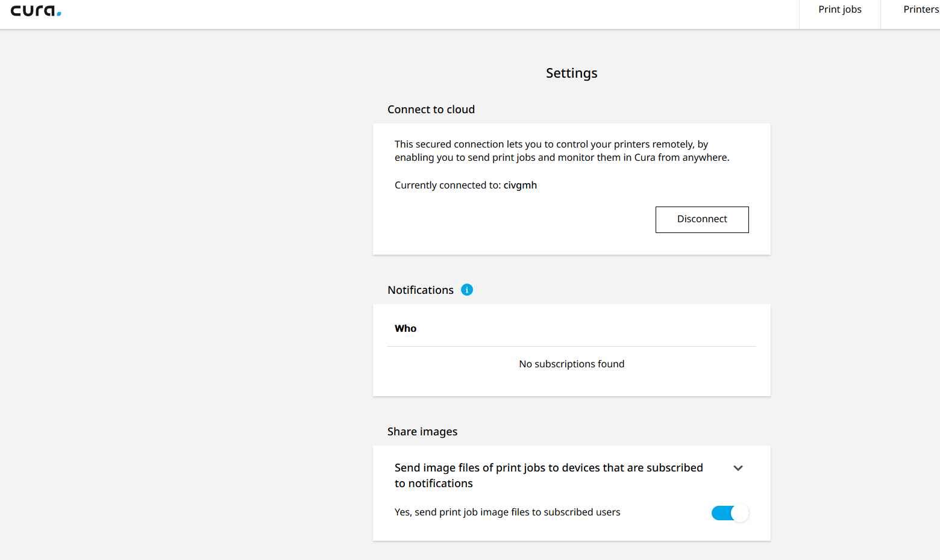The height and width of the screenshot is (560, 940).
Task: Expand the Send image files chevron
Action: [x=738, y=468]
